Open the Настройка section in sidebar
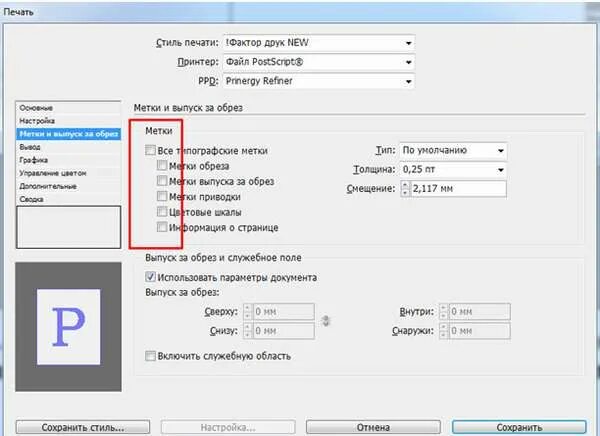 pyautogui.click(x=68, y=121)
